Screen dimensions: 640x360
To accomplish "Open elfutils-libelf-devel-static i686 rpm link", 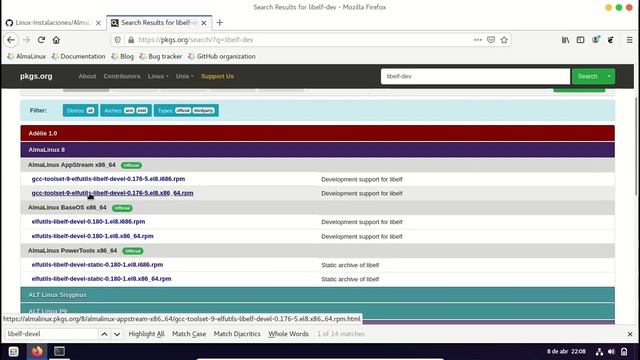I will click(97, 264).
